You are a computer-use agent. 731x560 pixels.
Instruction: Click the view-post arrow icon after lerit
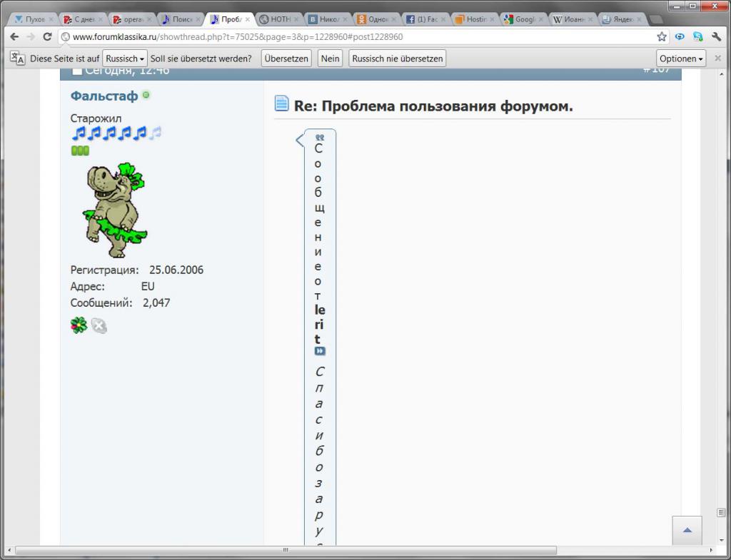320,352
